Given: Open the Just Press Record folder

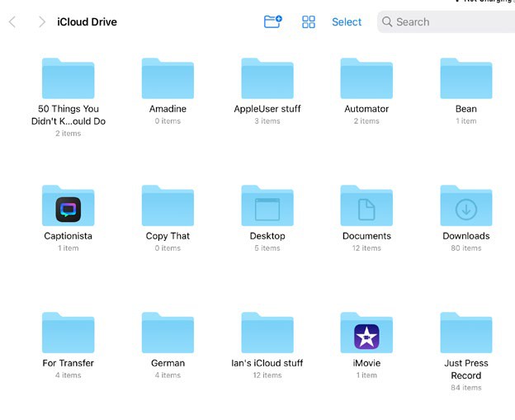Looking at the screenshot, I should click(x=466, y=333).
